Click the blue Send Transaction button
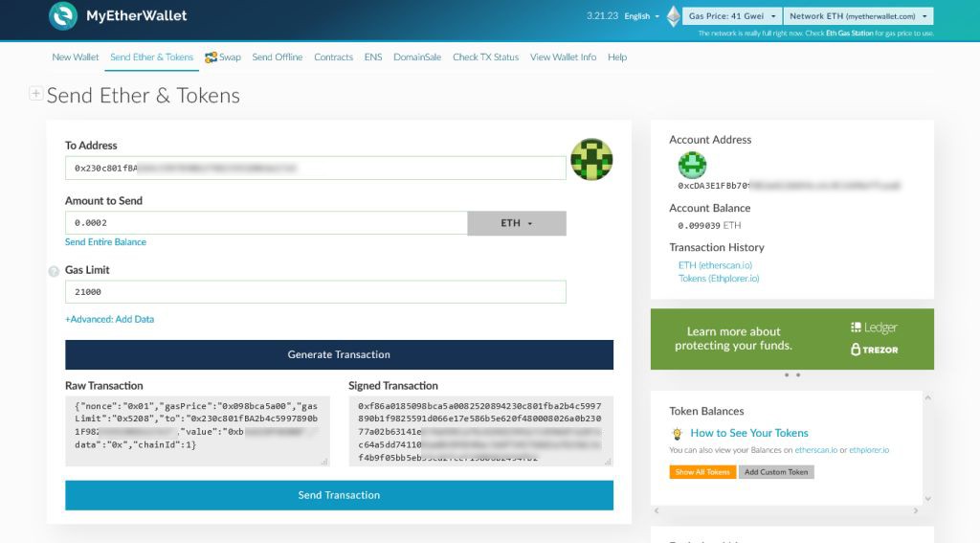 tap(339, 495)
